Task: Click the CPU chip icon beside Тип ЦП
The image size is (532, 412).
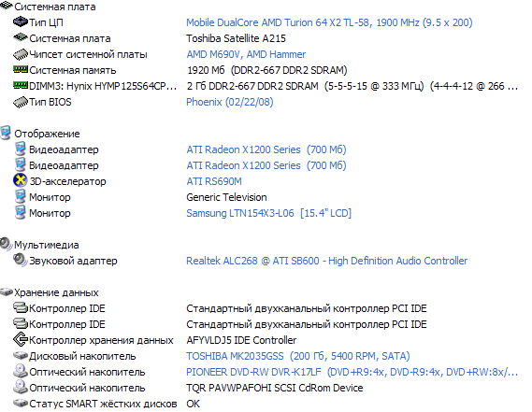Action: tap(20, 22)
